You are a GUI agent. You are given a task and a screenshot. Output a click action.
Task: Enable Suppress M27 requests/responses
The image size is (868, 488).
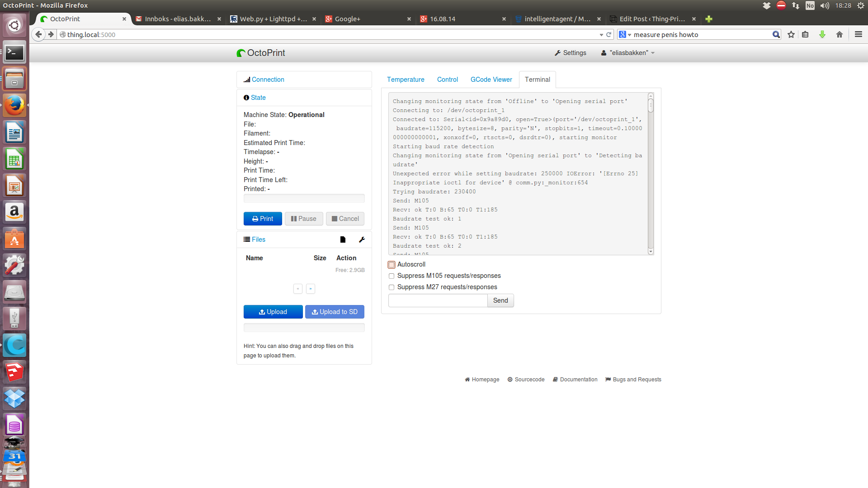click(x=392, y=287)
